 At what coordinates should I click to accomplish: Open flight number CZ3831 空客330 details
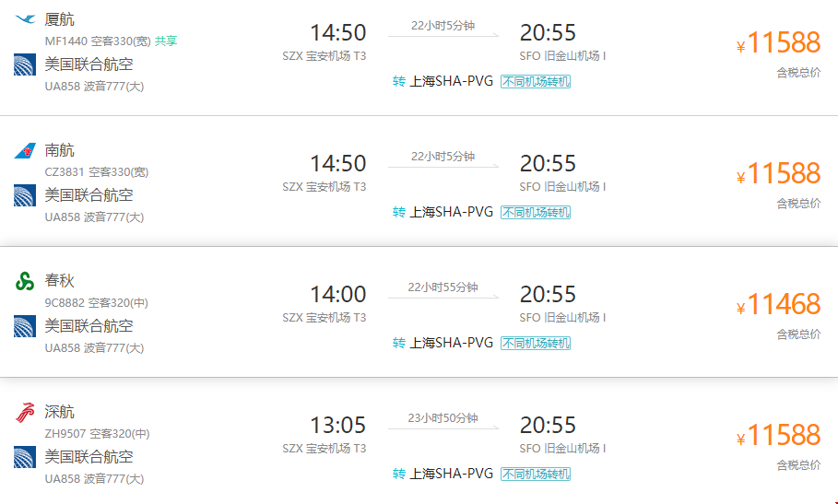click(x=97, y=172)
